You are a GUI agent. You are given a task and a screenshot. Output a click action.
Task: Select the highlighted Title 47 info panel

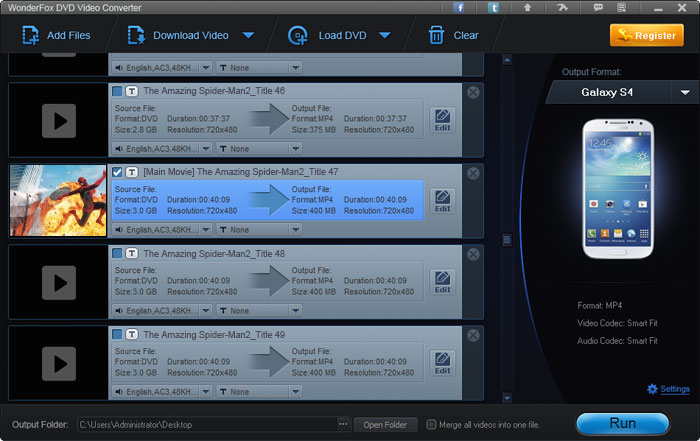(267, 200)
